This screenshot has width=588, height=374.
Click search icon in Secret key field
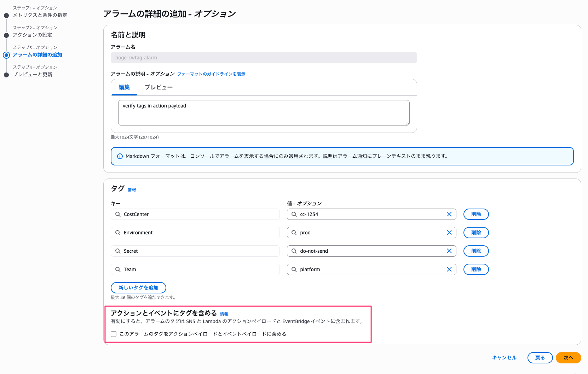pos(118,251)
